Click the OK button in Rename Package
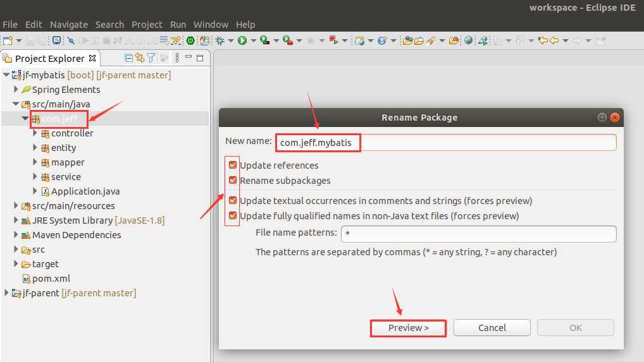The width and height of the screenshot is (644, 362). pos(576,327)
